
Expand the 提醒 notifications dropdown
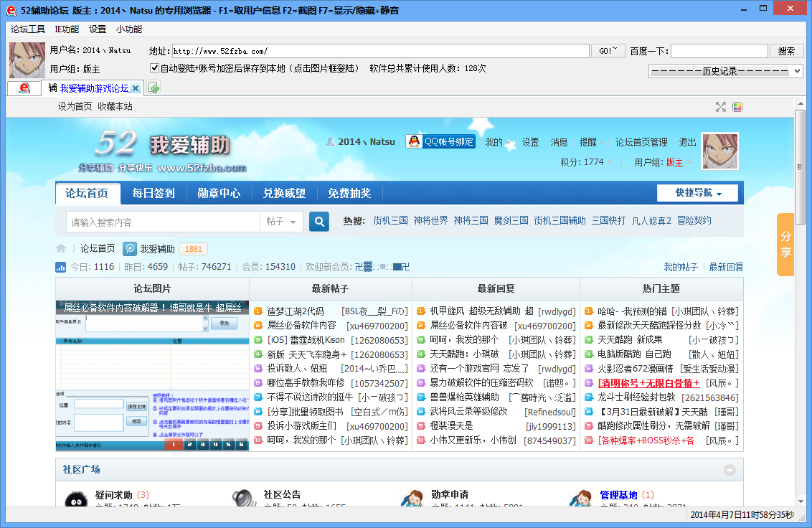click(592, 142)
